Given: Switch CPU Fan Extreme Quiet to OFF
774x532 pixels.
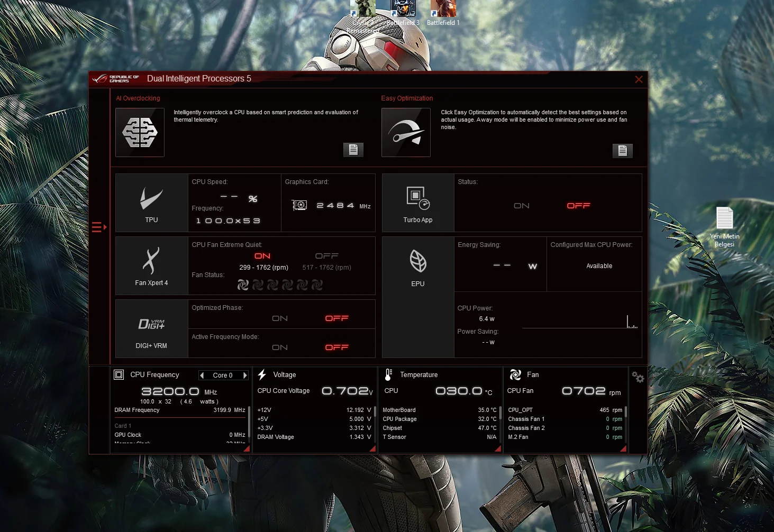Looking at the screenshot, I should coord(327,256).
